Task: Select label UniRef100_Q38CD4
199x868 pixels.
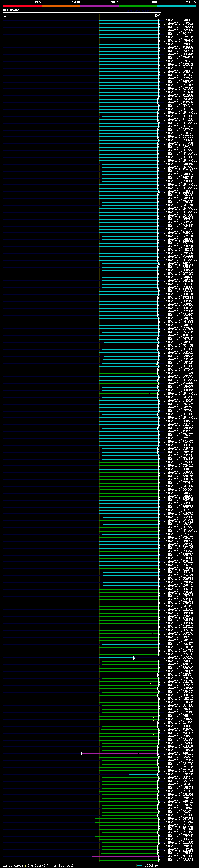Action: (178, 291)
